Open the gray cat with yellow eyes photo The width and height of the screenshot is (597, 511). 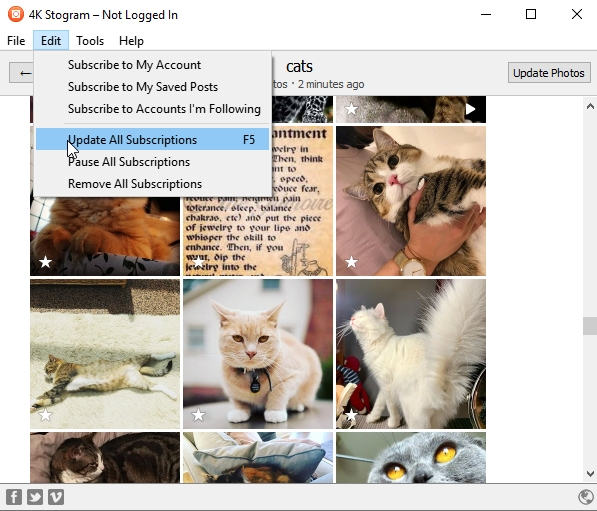(x=411, y=458)
